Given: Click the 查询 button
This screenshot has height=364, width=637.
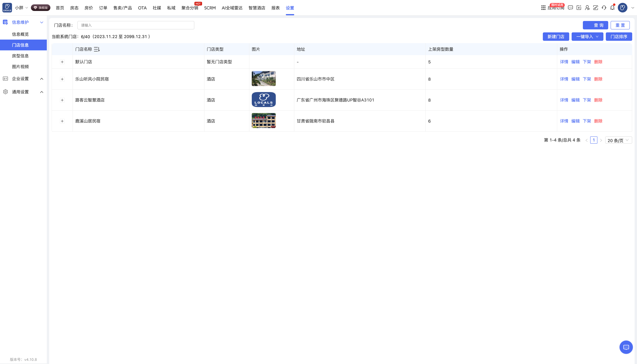Looking at the screenshot, I should (x=595, y=25).
